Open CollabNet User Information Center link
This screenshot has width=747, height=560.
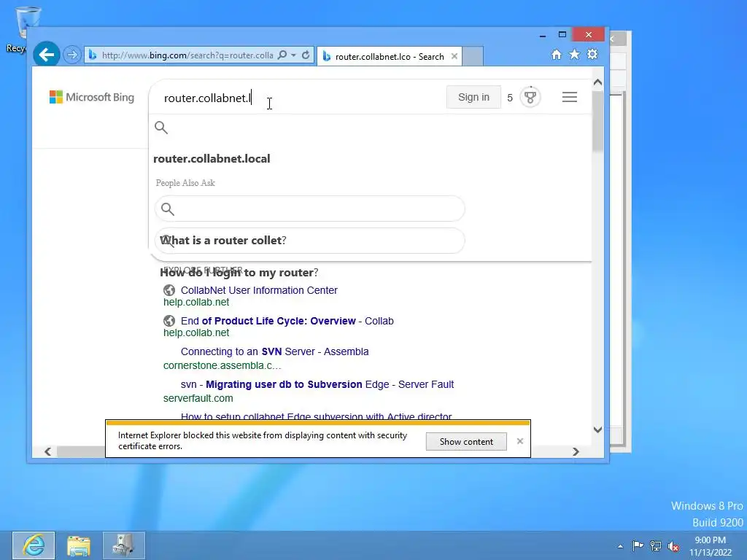[x=259, y=290]
